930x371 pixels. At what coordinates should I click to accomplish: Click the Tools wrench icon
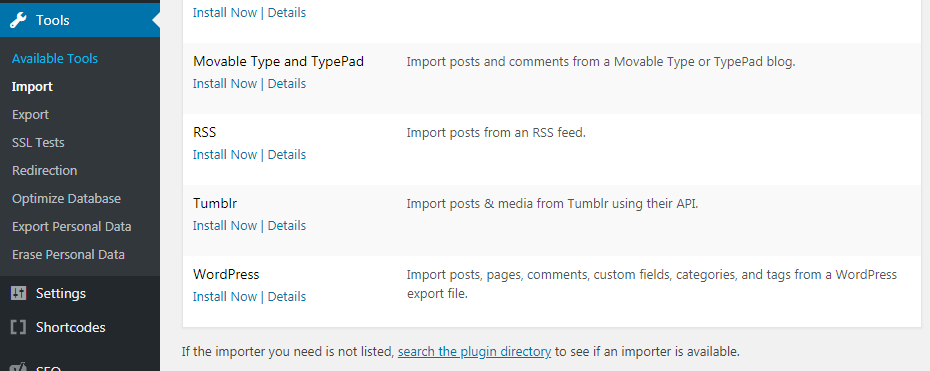18,20
